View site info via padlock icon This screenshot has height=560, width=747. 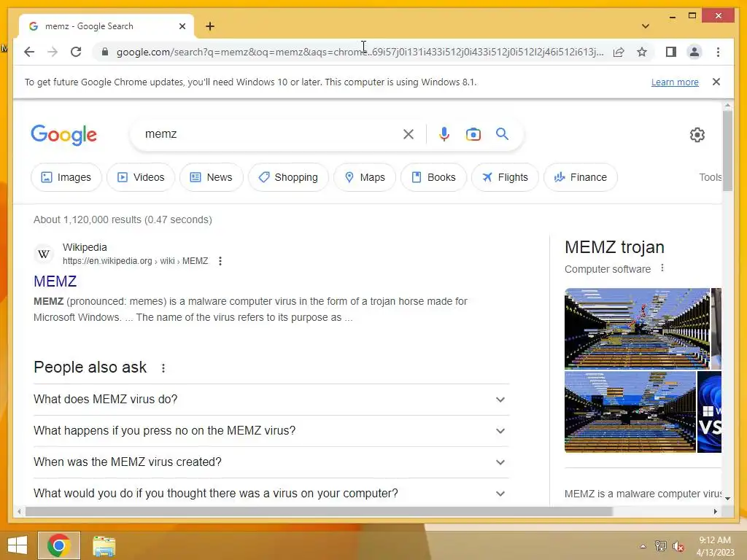click(105, 52)
